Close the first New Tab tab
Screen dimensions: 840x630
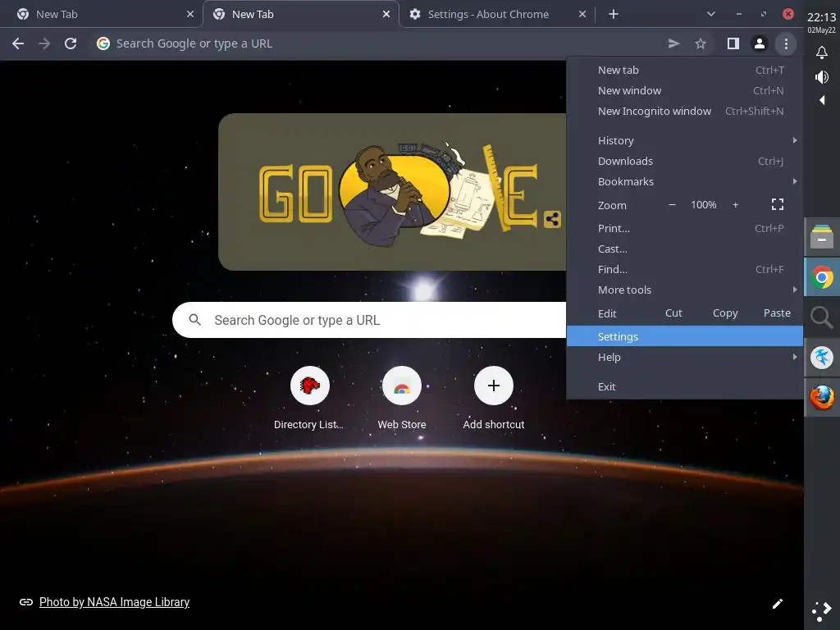(190, 15)
